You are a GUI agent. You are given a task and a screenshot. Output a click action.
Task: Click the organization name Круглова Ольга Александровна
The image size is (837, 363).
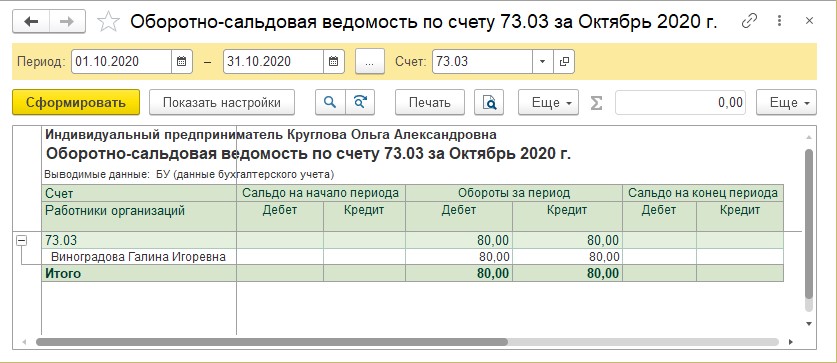point(392,135)
